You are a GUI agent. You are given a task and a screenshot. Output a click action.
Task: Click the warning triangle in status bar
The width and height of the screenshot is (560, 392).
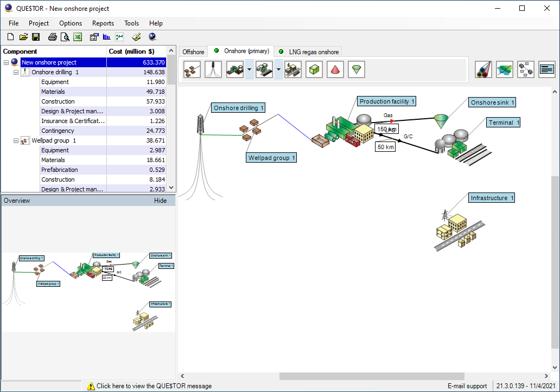click(91, 386)
